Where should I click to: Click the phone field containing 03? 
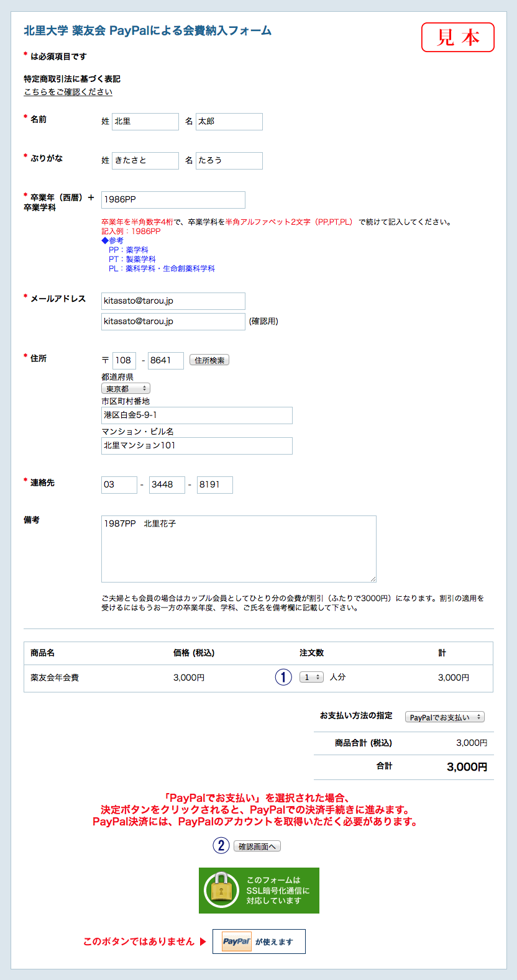[x=119, y=485]
